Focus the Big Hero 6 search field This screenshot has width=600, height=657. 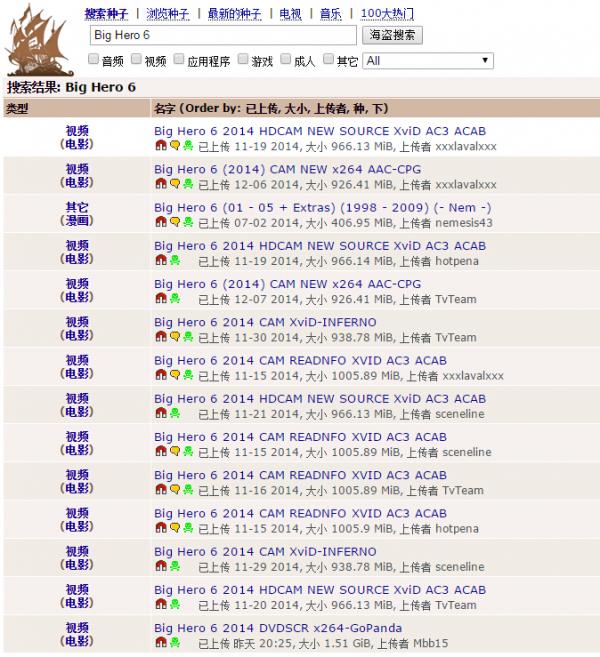pos(223,35)
